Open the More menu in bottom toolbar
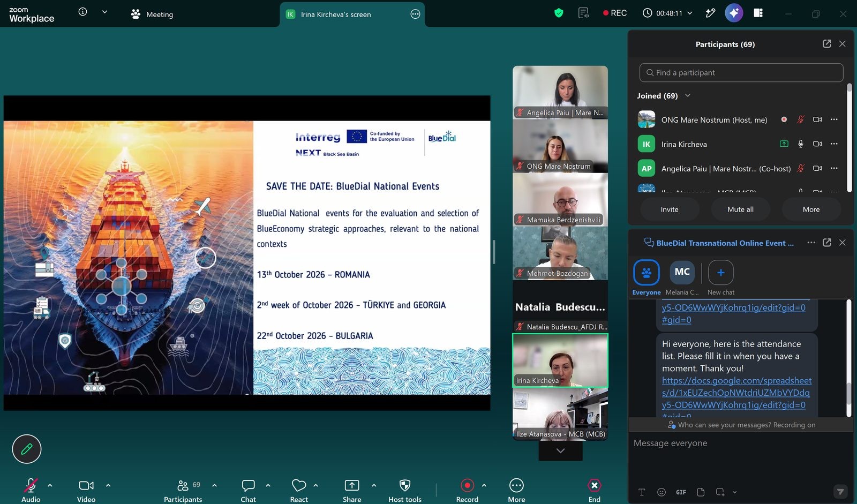This screenshot has width=857, height=504. pos(516,490)
